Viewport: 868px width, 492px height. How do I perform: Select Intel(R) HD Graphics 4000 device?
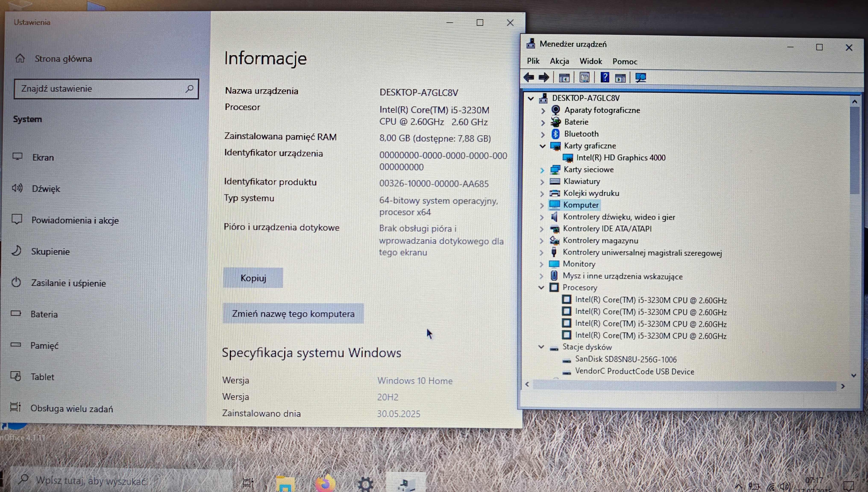pyautogui.click(x=621, y=158)
